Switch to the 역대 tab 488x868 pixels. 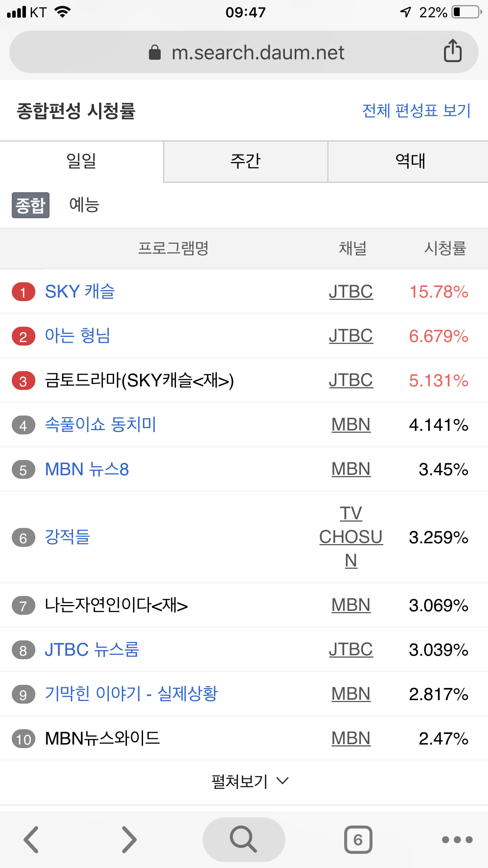tap(410, 161)
